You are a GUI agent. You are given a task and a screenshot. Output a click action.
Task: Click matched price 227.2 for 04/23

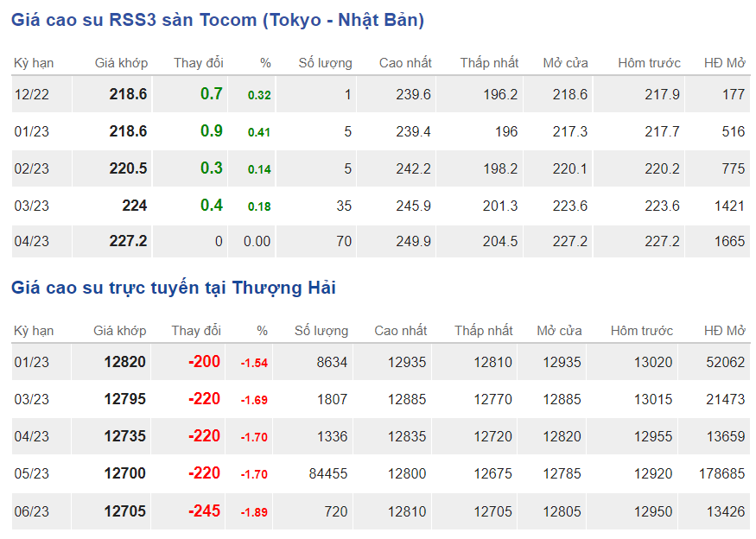coord(128,242)
